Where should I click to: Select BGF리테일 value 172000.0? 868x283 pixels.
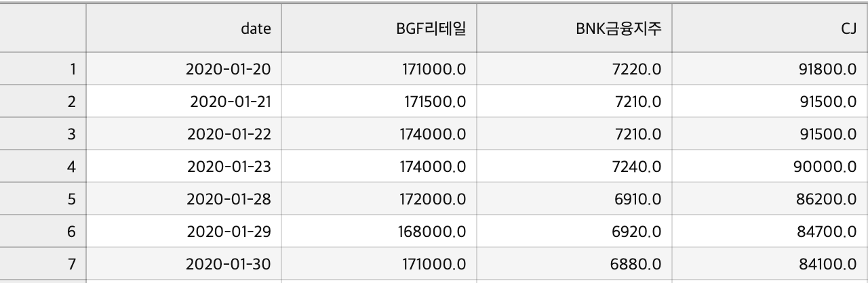[379, 199]
